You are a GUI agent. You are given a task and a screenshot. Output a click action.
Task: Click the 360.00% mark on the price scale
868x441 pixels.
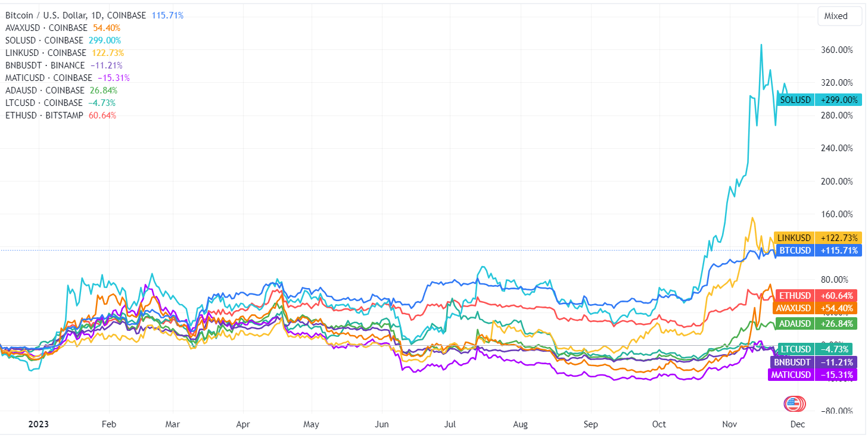[x=836, y=50]
